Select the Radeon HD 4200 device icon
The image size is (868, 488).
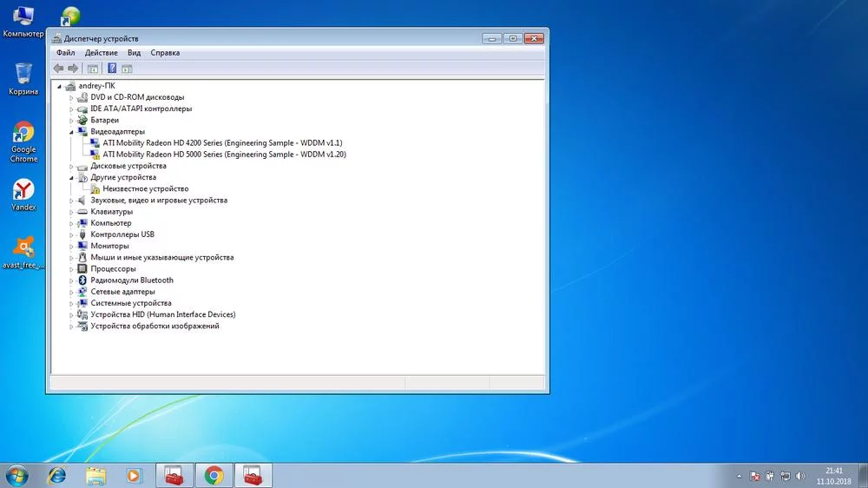pos(95,143)
